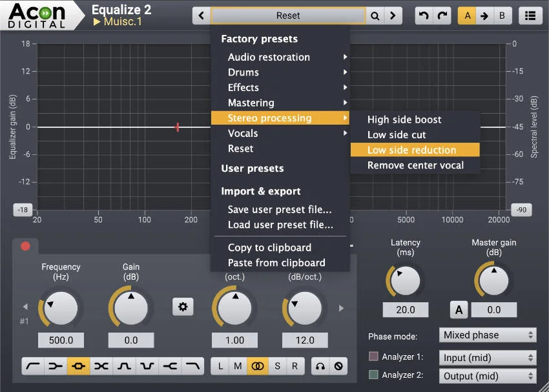
Task: Select notch filter type
Action: pyautogui.click(x=147, y=366)
